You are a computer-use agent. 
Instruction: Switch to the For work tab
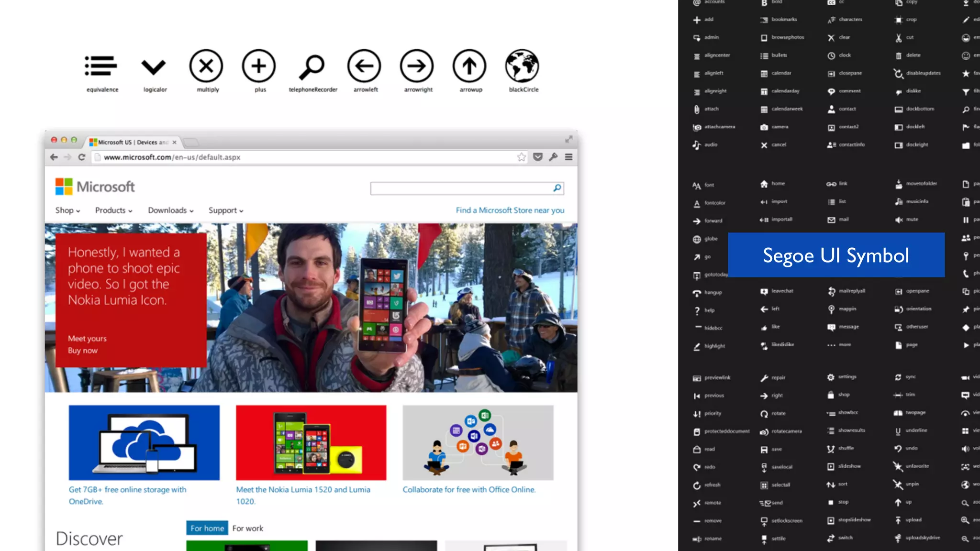click(247, 528)
